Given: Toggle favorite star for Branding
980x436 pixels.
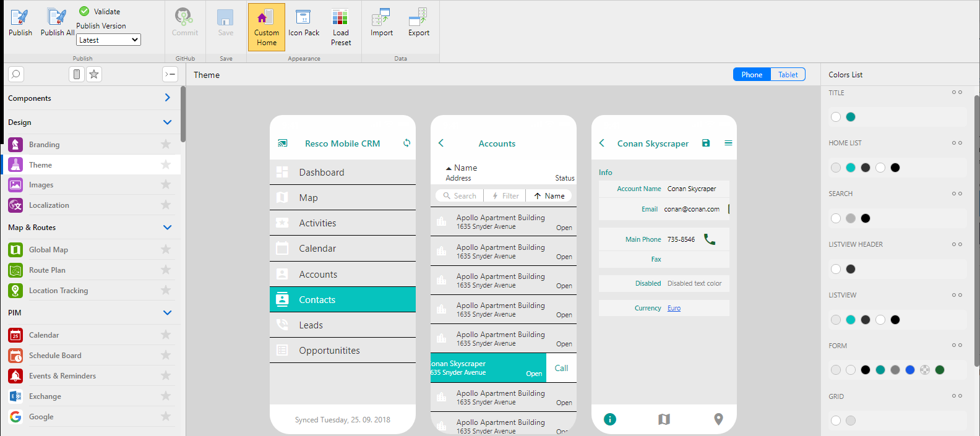Looking at the screenshot, I should [166, 144].
